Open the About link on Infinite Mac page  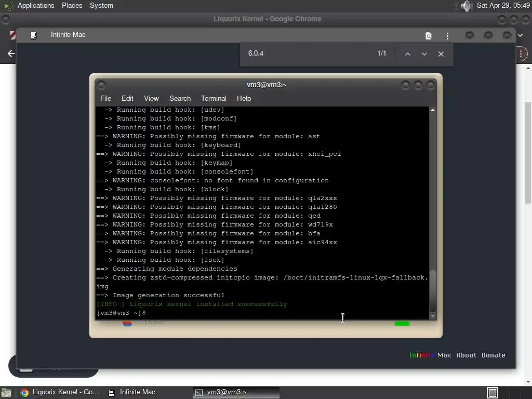pyautogui.click(x=466, y=355)
